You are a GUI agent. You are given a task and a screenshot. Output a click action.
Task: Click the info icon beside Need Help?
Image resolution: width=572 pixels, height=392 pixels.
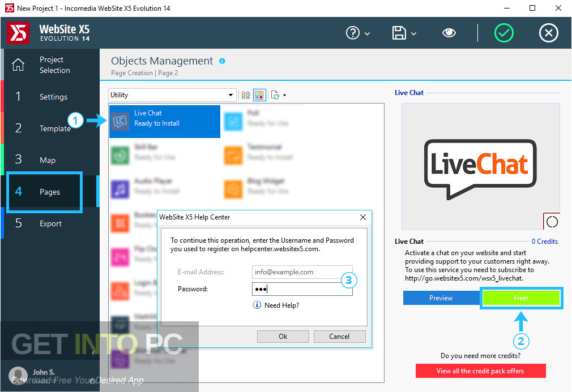click(x=257, y=305)
